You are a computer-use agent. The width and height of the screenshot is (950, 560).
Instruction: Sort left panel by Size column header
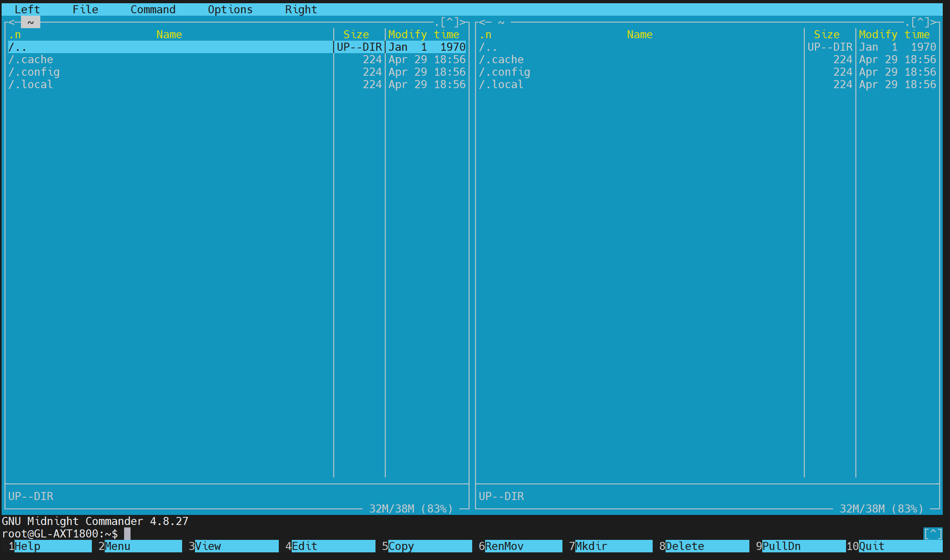pos(356,35)
